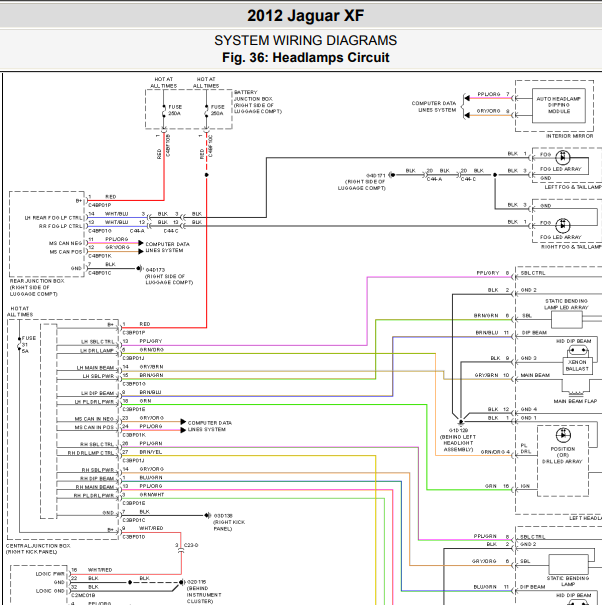Screen dimensions: 602x605
Task: Click the 'C4BP01P' connector label
Action: pos(100,205)
